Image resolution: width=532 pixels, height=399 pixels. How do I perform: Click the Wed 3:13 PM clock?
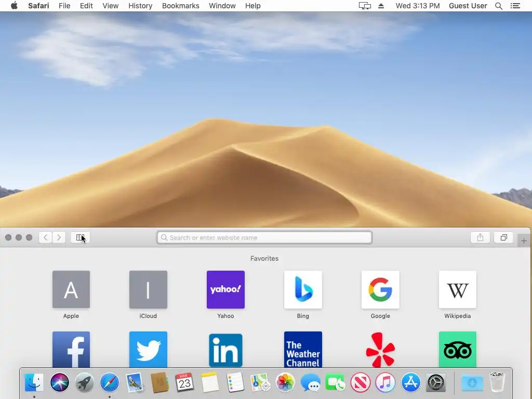[417, 6]
